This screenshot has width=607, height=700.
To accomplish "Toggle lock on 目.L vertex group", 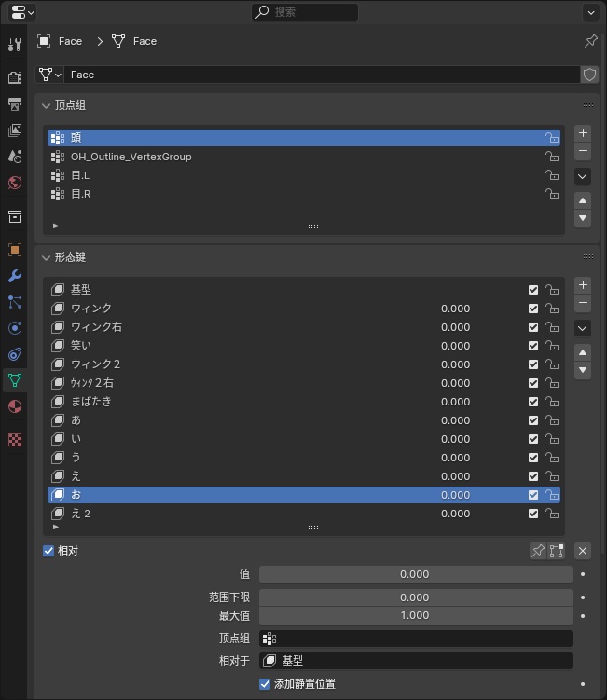I will 552,175.
